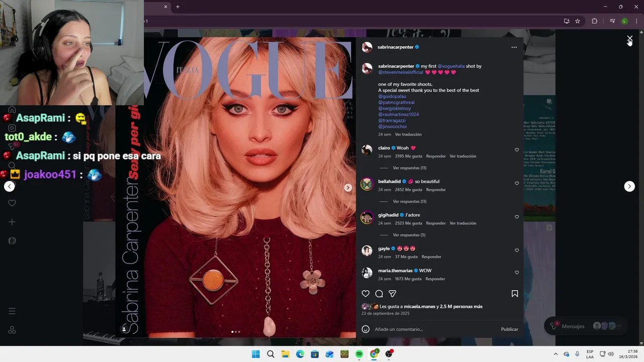
Task: Like gayle's comment
Action: [517, 250]
